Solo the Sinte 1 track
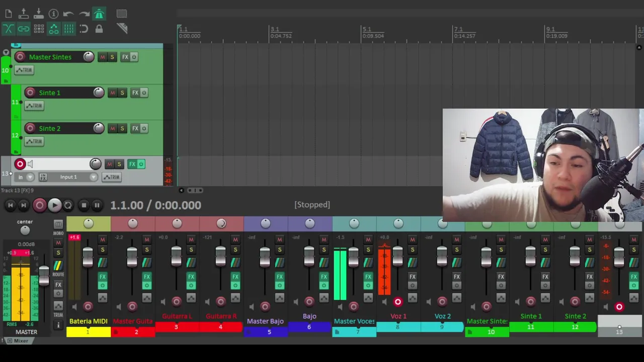Viewport: 644px width, 362px height. [x=122, y=93]
